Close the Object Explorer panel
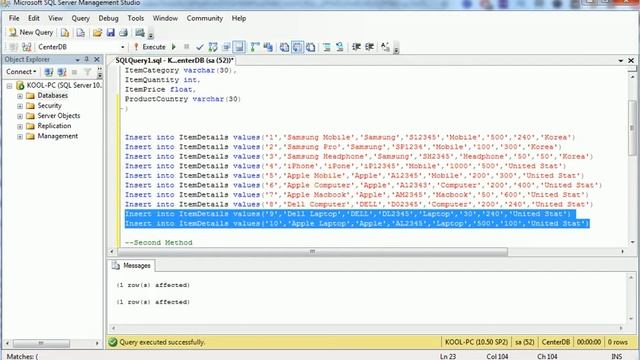Screen dimensions: 640x360 [x=97, y=60]
